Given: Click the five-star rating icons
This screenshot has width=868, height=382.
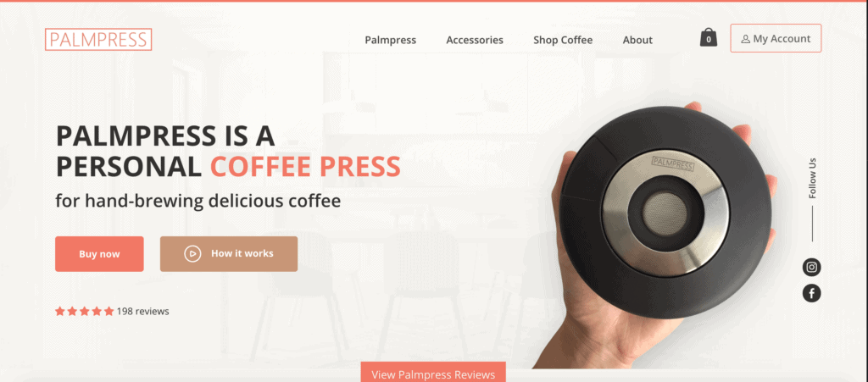Looking at the screenshot, I should [84, 311].
